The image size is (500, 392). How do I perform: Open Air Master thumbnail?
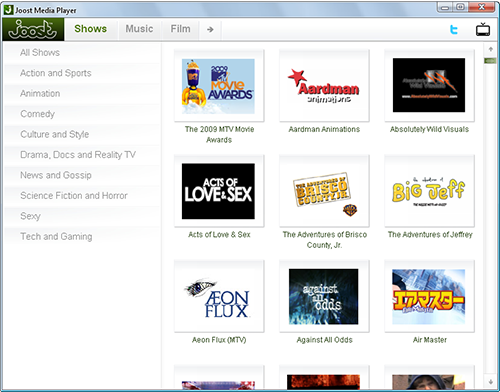429,297
